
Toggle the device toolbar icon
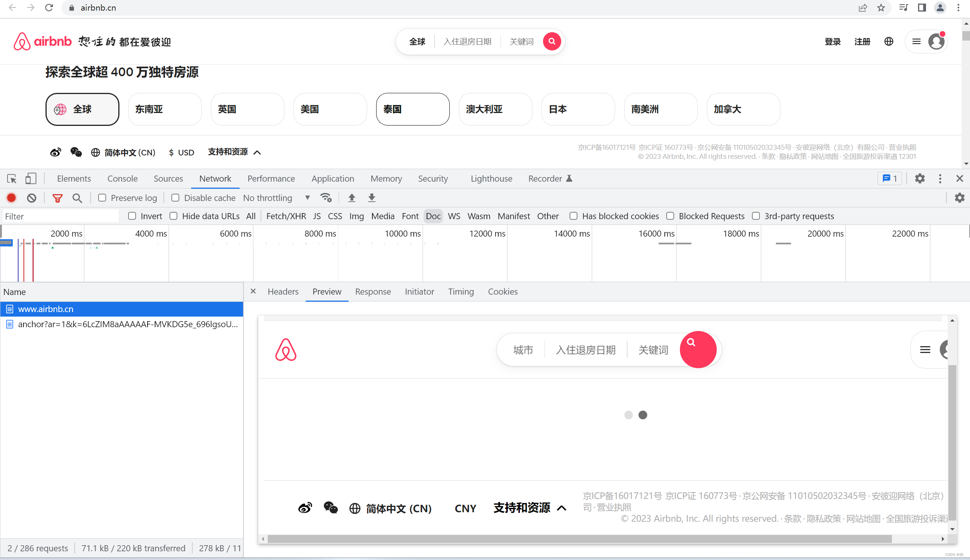click(x=31, y=179)
